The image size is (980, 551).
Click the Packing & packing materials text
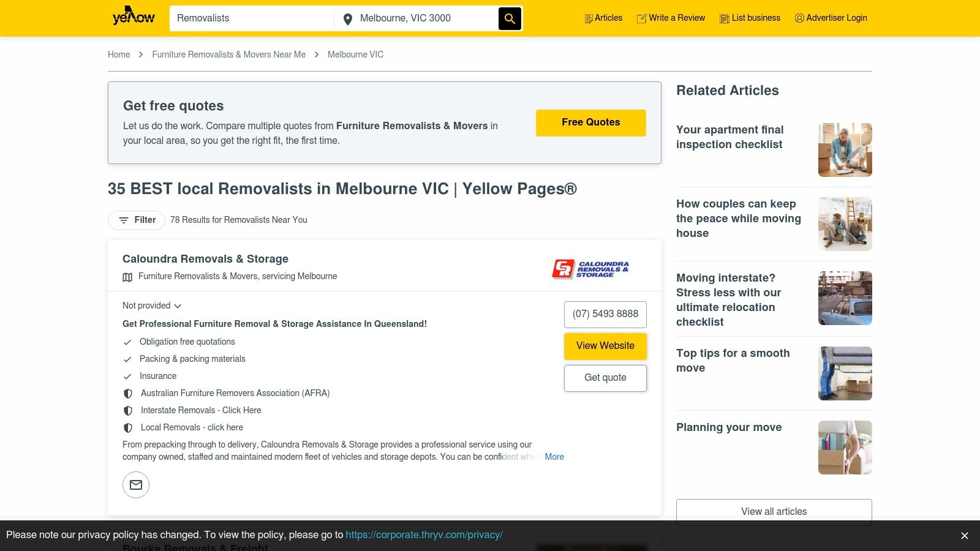point(192,359)
